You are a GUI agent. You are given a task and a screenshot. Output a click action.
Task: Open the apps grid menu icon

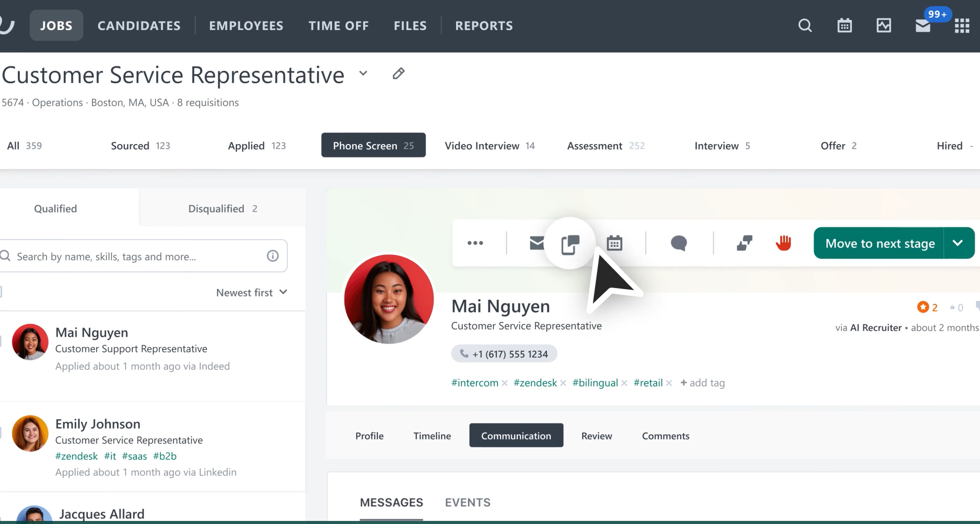(962, 26)
